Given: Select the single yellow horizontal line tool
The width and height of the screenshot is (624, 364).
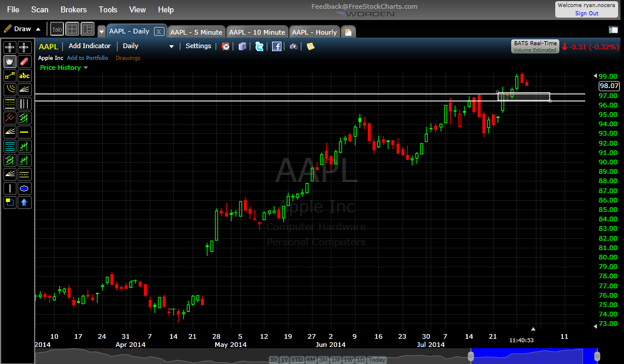Looking at the screenshot, I should [24, 132].
